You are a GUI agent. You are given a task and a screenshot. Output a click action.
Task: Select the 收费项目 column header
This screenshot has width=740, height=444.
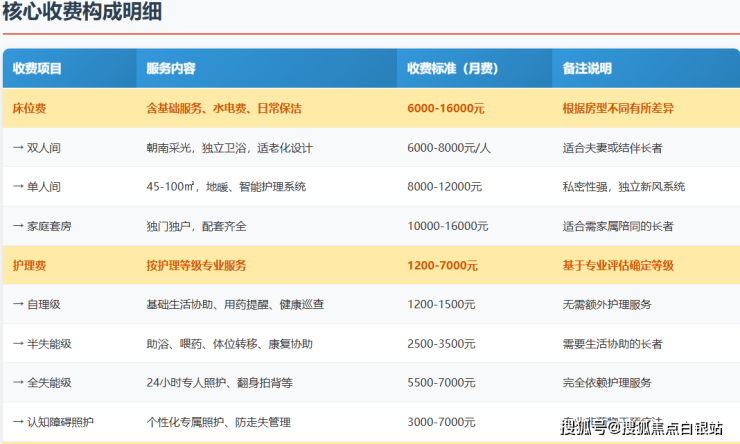37,69
